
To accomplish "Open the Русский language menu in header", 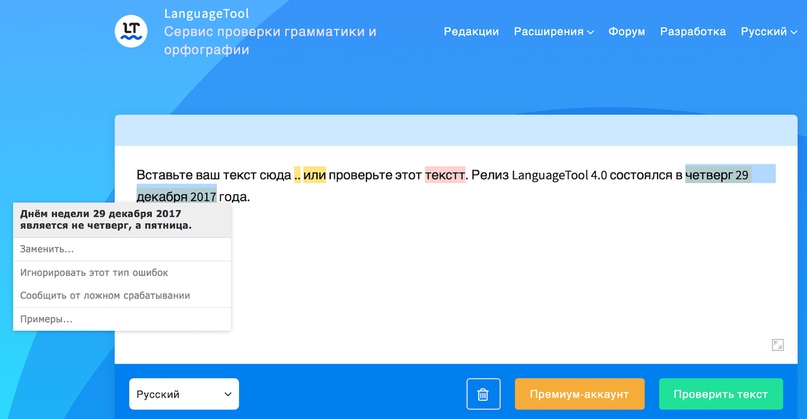I will coord(769,32).
